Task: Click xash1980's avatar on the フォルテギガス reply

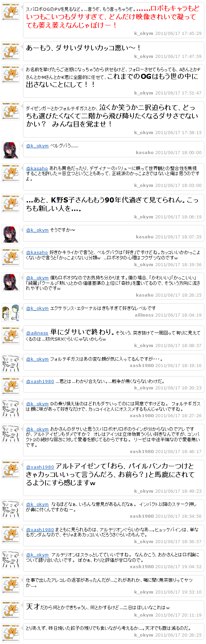Action: 11,363
